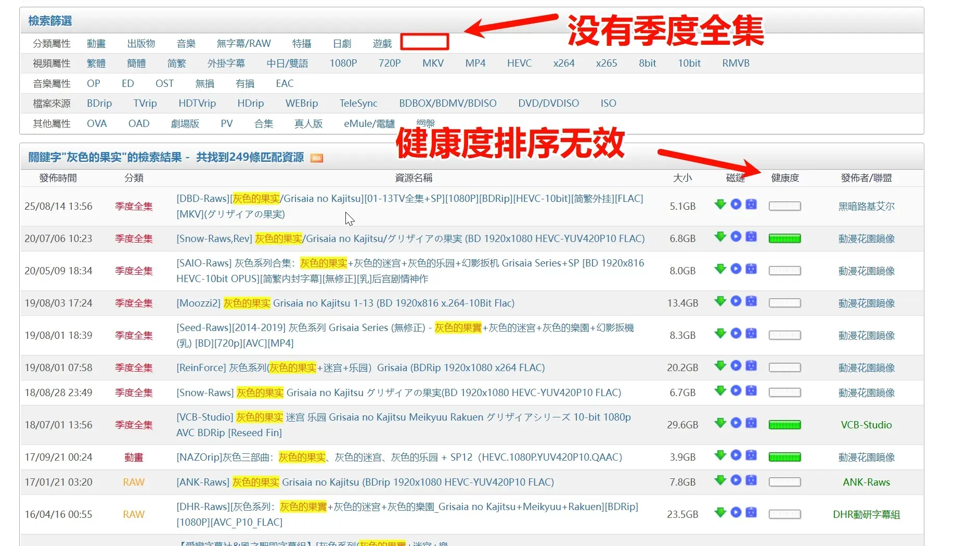980x546 pixels.
Task: Filter by 1080P video attribute
Action: (x=343, y=63)
